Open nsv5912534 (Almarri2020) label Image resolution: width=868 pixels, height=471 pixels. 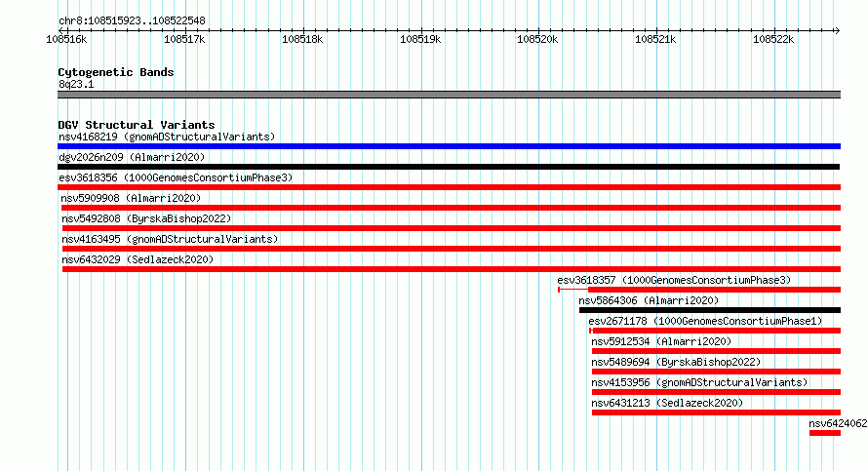pyautogui.click(x=661, y=341)
